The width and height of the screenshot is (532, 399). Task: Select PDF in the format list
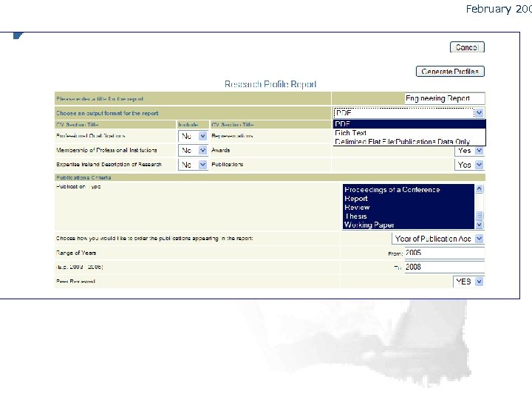pos(409,124)
